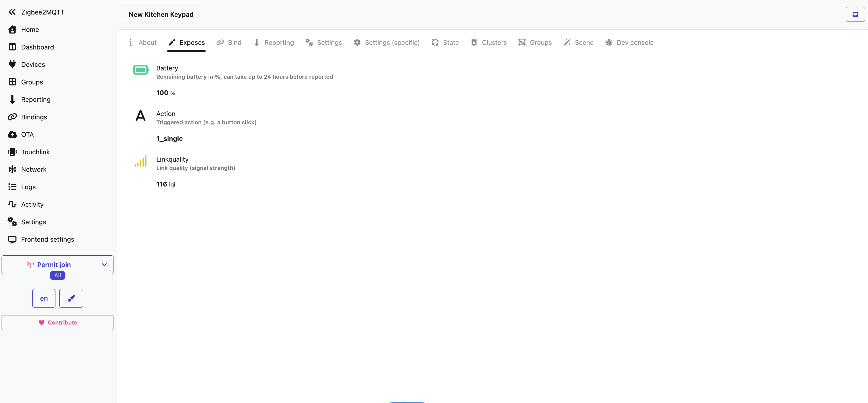The width and height of the screenshot is (868, 403).
Task: Click the Dev console bug icon
Action: (609, 42)
